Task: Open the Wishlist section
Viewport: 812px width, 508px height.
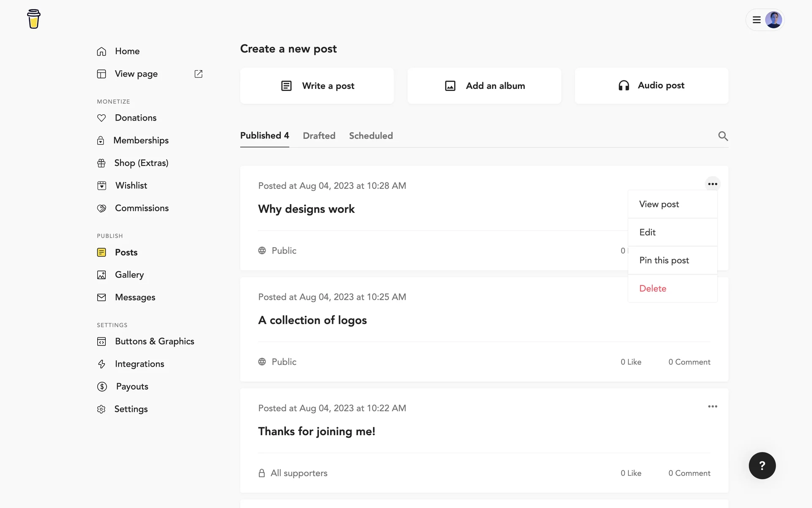Action: tap(131, 185)
